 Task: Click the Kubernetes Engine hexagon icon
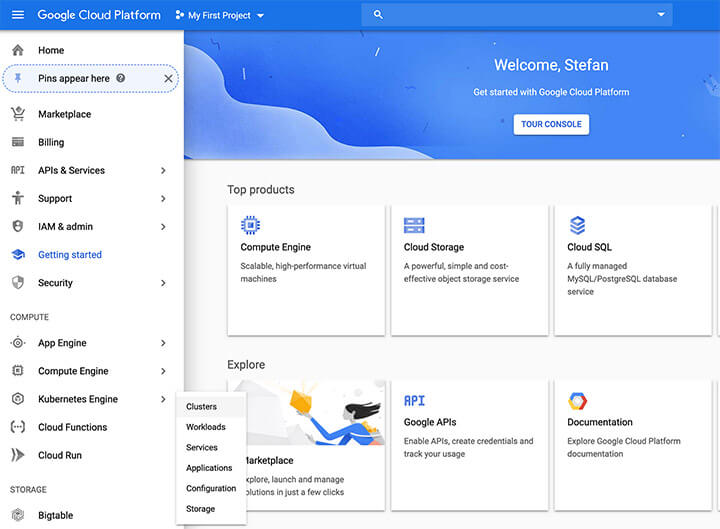[18, 399]
